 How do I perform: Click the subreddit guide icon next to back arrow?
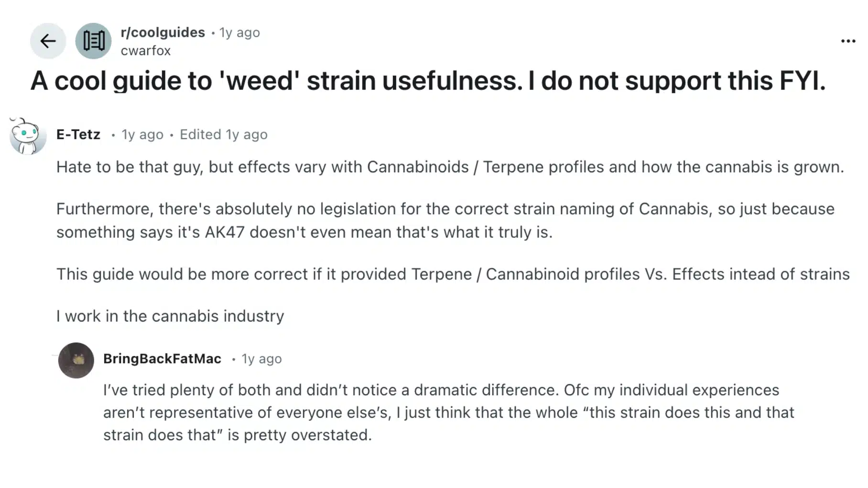coord(93,41)
